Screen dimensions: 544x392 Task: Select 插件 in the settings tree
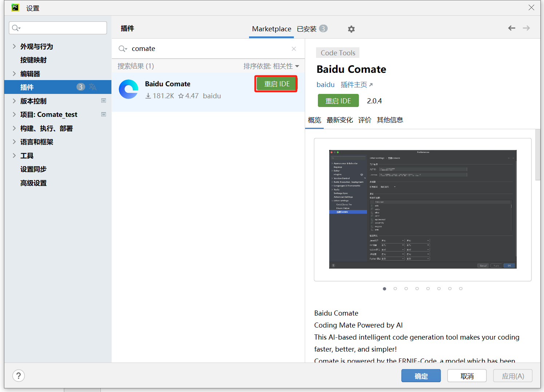pos(58,87)
